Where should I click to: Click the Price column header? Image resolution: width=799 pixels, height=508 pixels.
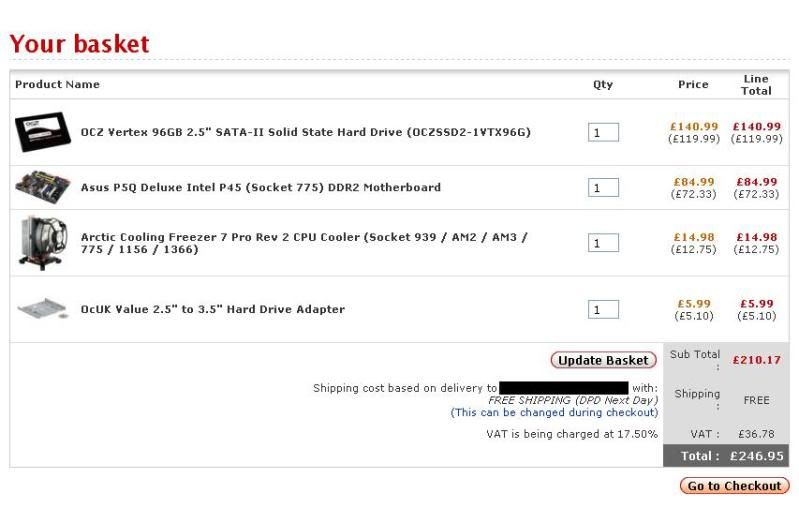pyautogui.click(x=693, y=85)
